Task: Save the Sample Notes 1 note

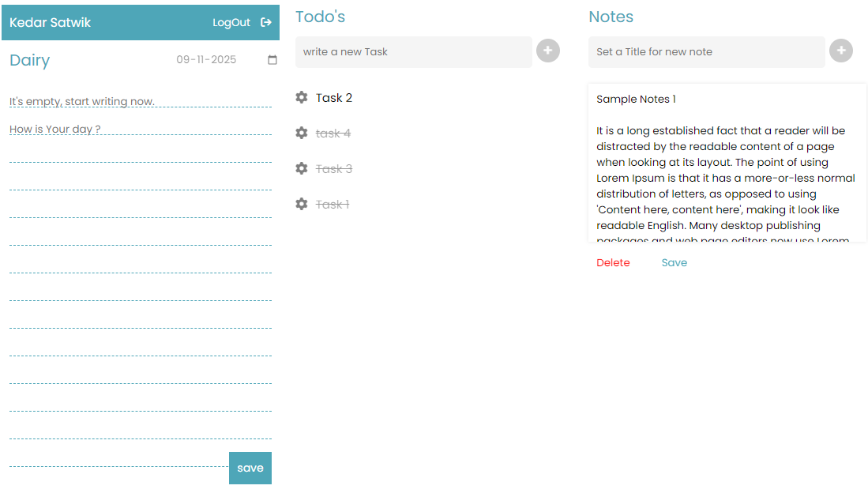Action: (x=674, y=263)
